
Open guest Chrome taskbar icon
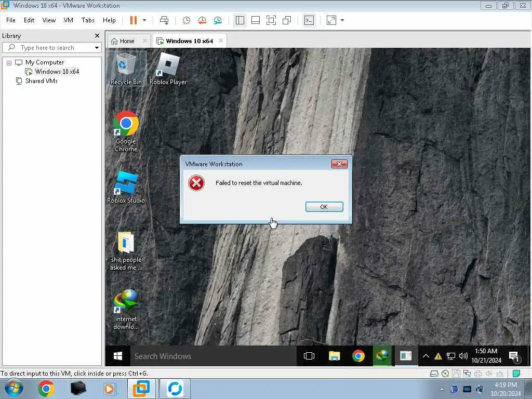358,356
